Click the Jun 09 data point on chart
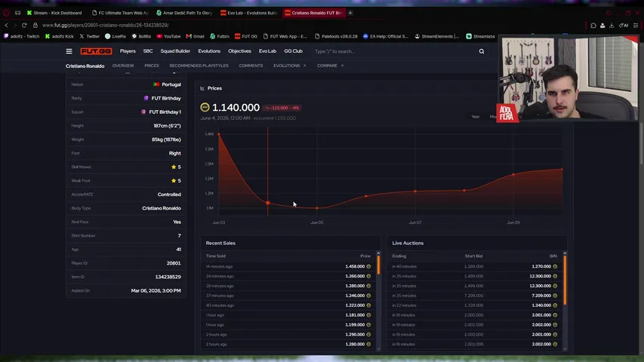644x362 pixels. click(x=513, y=174)
